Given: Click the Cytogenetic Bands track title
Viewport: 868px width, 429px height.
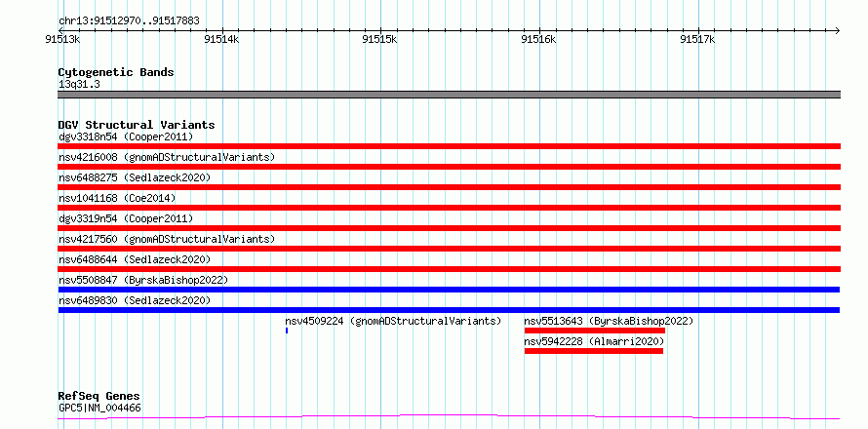Looking at the screenshot, I should 116,72.
